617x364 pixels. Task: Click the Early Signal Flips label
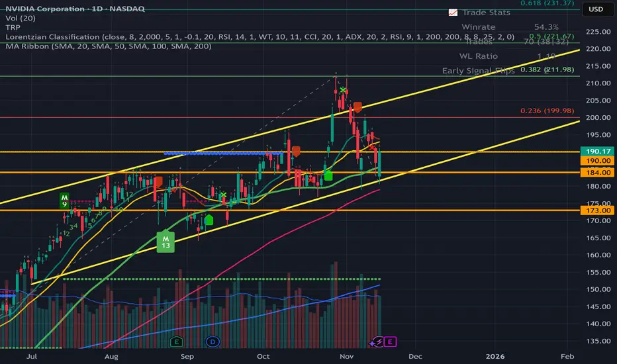click(x=478, y=71)
